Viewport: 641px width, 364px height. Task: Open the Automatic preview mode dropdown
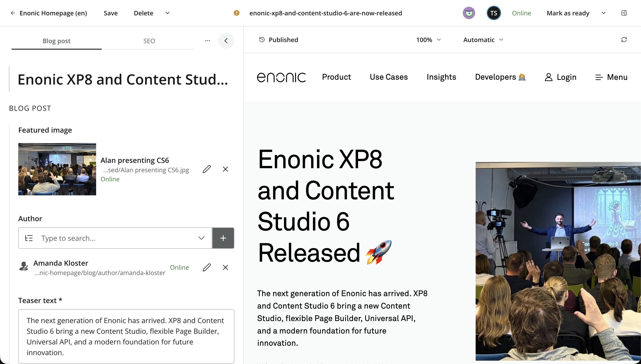coord(483,40)
